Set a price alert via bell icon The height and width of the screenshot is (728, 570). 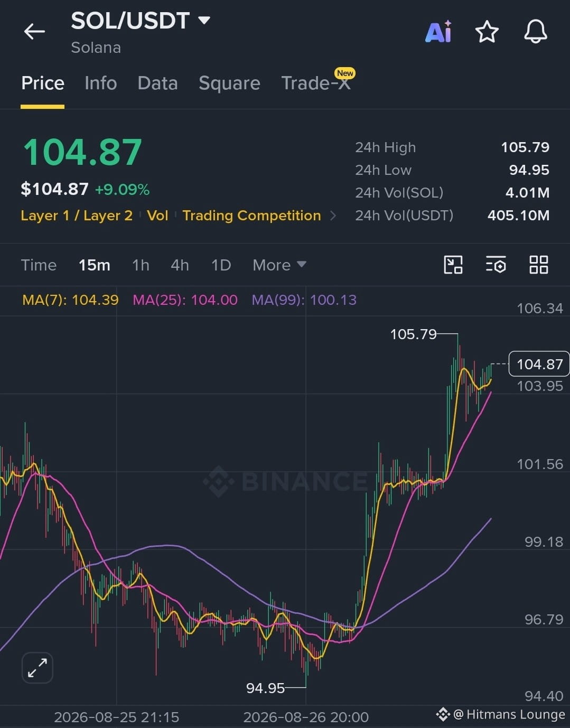[535, 32]
